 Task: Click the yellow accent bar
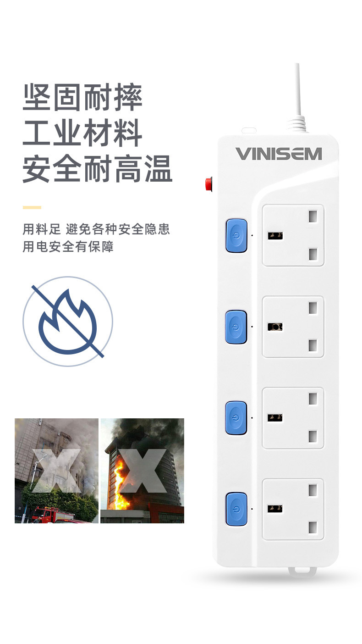pos(32,207)
